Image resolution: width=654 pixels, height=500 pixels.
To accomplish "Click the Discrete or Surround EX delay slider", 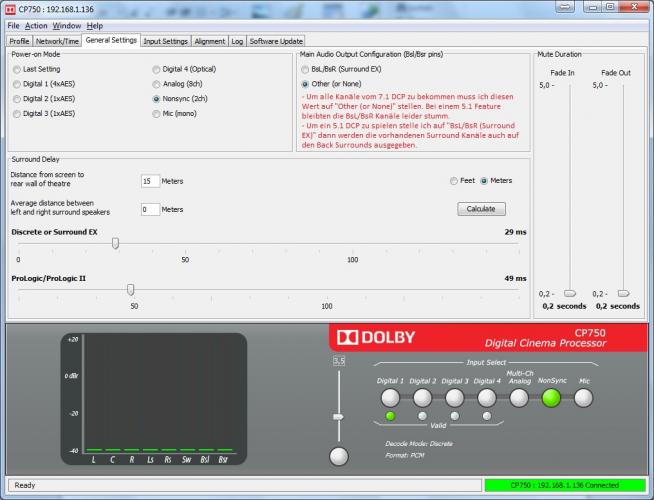I will pyautogui.click(x=116, y=243).
